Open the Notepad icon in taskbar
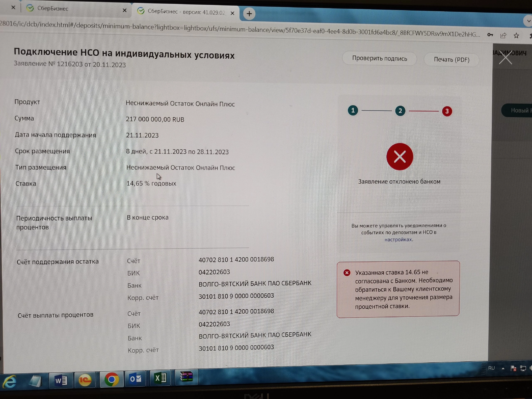This screenshot has height=399, width=532. coord(36,381)
